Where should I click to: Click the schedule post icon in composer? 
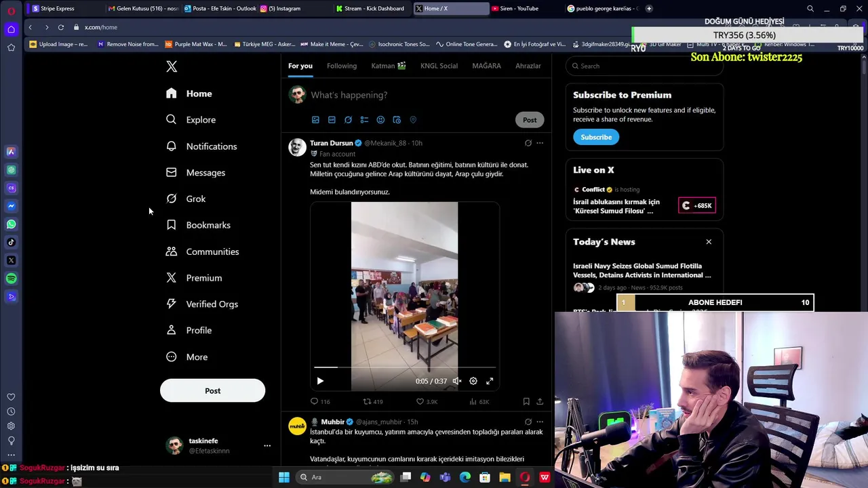(397, 120)
